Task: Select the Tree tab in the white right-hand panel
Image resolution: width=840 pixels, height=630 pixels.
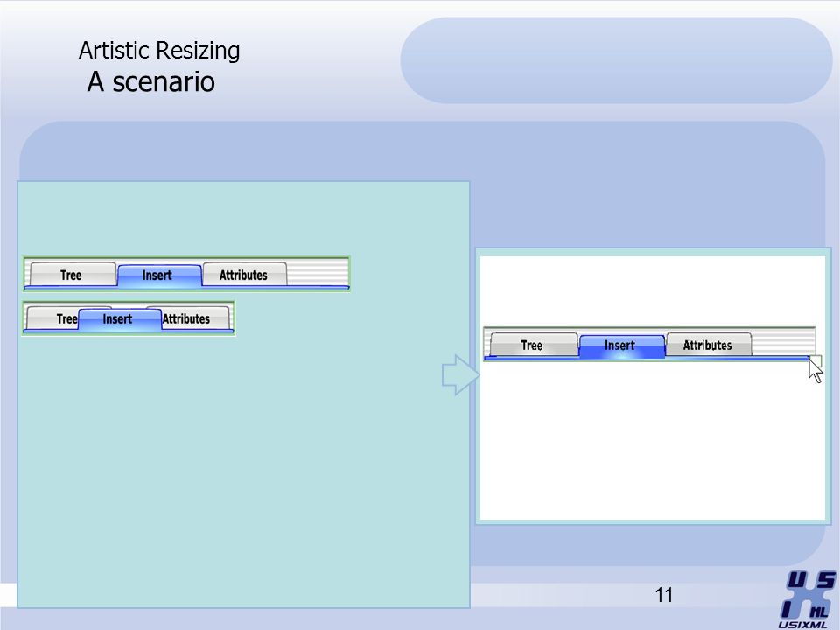Action: [534, 345]
